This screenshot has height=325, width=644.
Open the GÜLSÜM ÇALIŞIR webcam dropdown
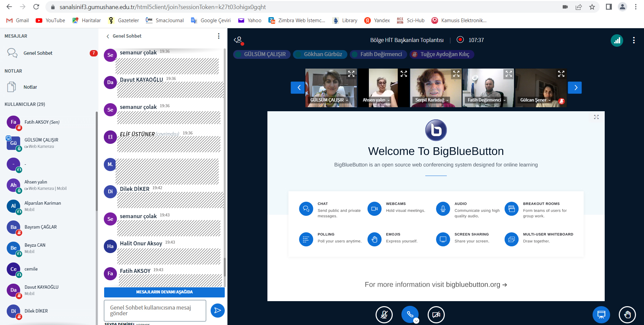coord(329,100)
